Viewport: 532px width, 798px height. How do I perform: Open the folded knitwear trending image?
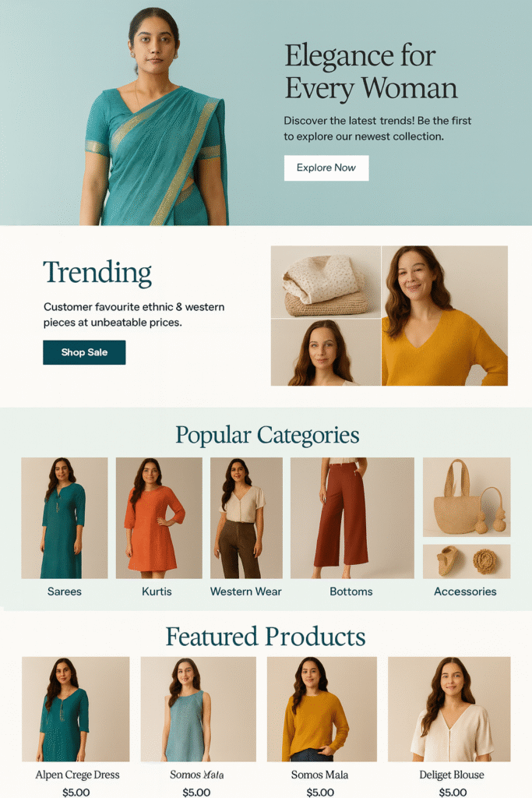(326, 282)
